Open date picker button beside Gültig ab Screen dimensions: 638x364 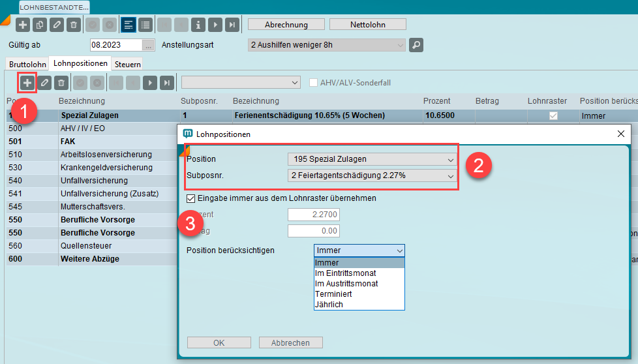(x=149, y=45)
